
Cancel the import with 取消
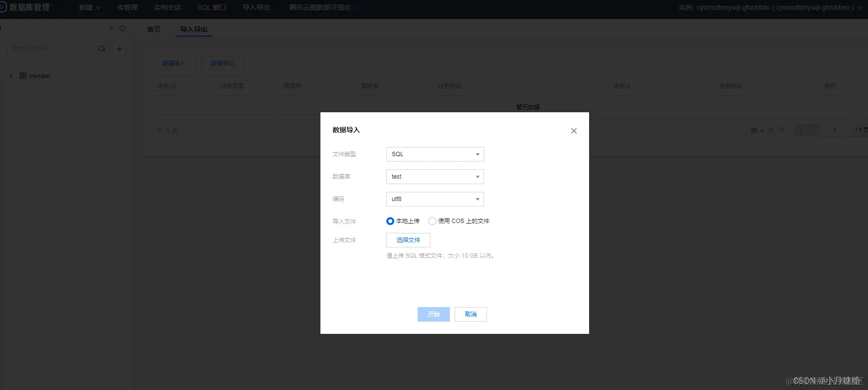point(471,314)
